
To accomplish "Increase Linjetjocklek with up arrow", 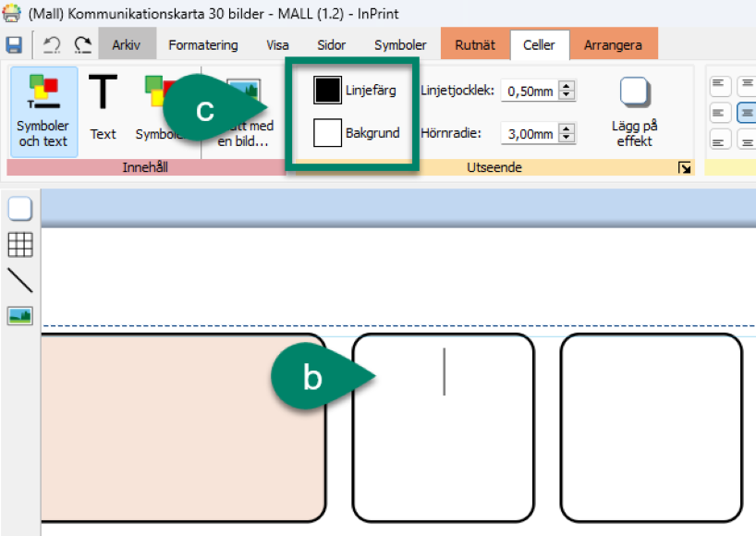I will pyautogui.click(x=567, y=85).
